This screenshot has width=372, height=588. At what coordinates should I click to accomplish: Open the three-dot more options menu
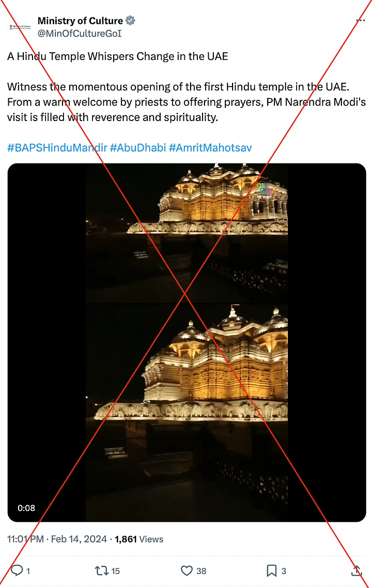click(x=361, y=20)
